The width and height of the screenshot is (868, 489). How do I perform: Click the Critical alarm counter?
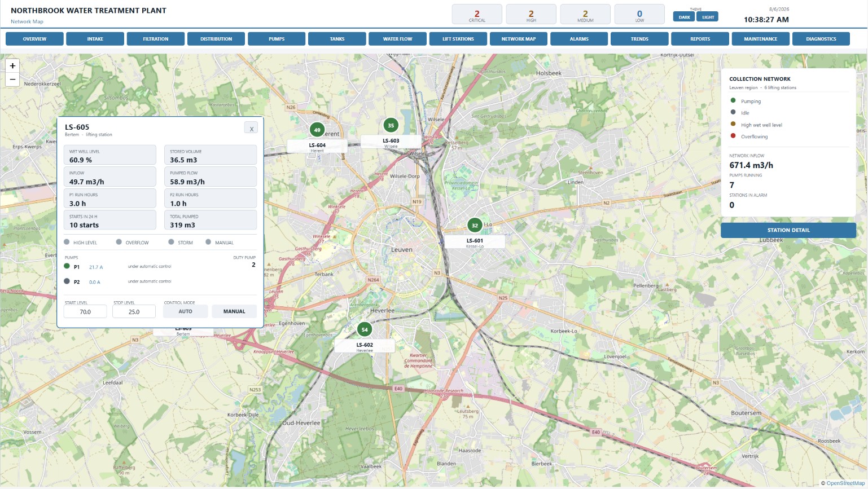(477, 15)
